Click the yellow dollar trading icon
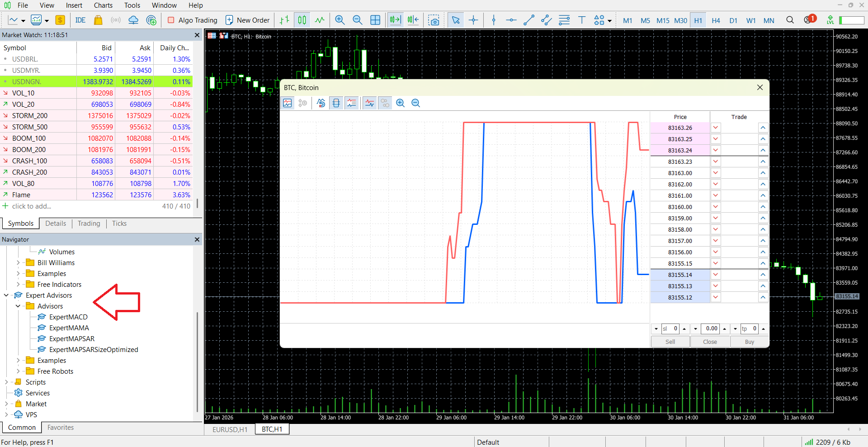 (x=60, y=20)
